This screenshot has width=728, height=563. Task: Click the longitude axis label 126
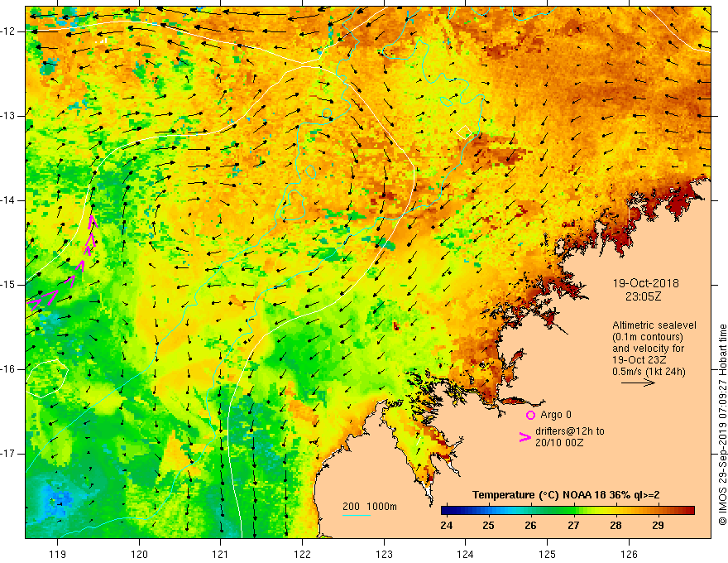click(629, 554)
